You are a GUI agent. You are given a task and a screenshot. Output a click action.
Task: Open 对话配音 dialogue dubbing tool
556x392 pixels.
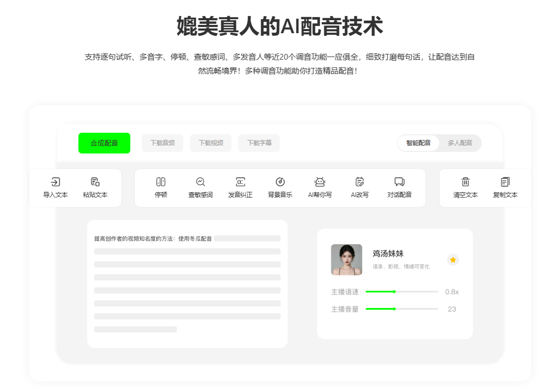[x=400, y=188]
